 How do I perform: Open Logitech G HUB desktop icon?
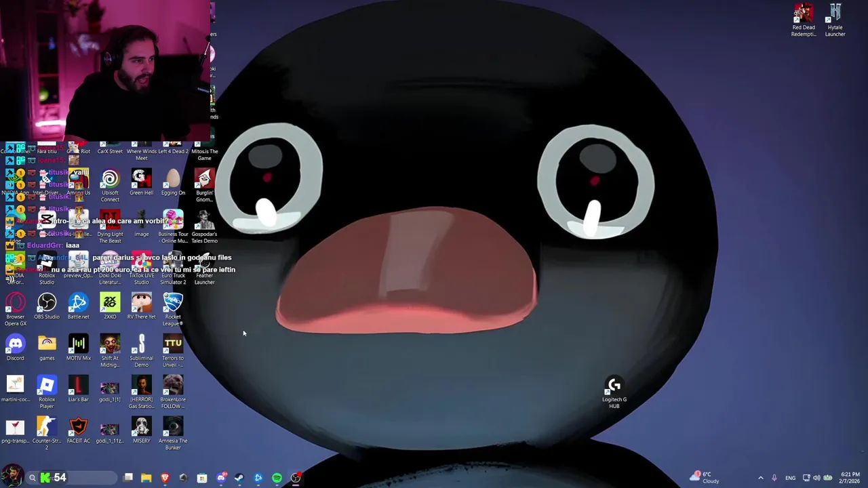(614, 393)
